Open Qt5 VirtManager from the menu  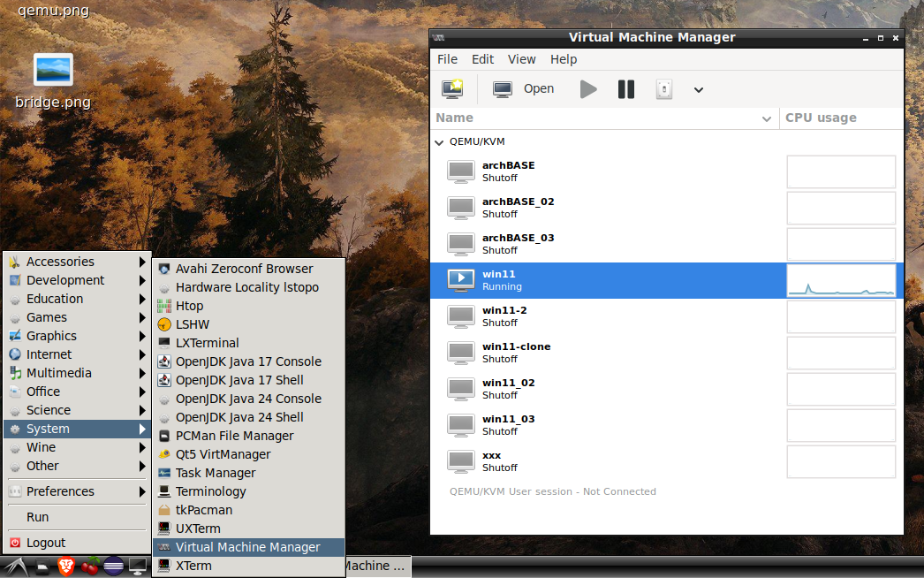click(223, 454)
